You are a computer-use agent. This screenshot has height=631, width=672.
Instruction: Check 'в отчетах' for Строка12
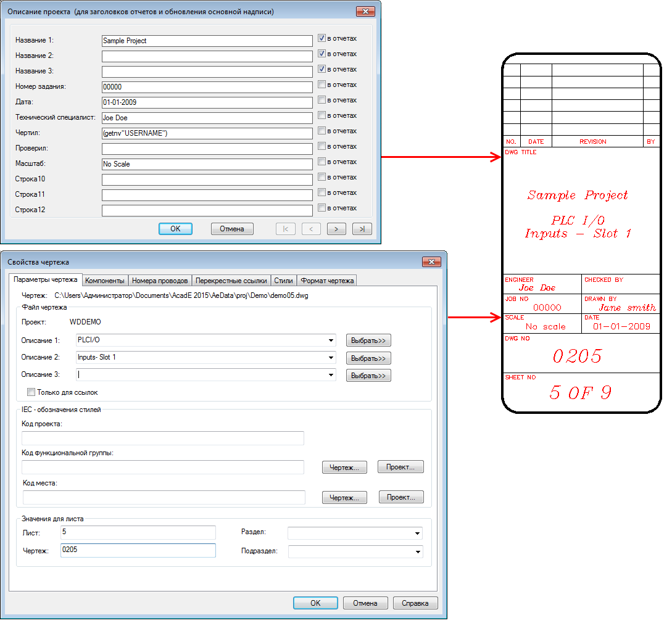[x=322, y=208]
